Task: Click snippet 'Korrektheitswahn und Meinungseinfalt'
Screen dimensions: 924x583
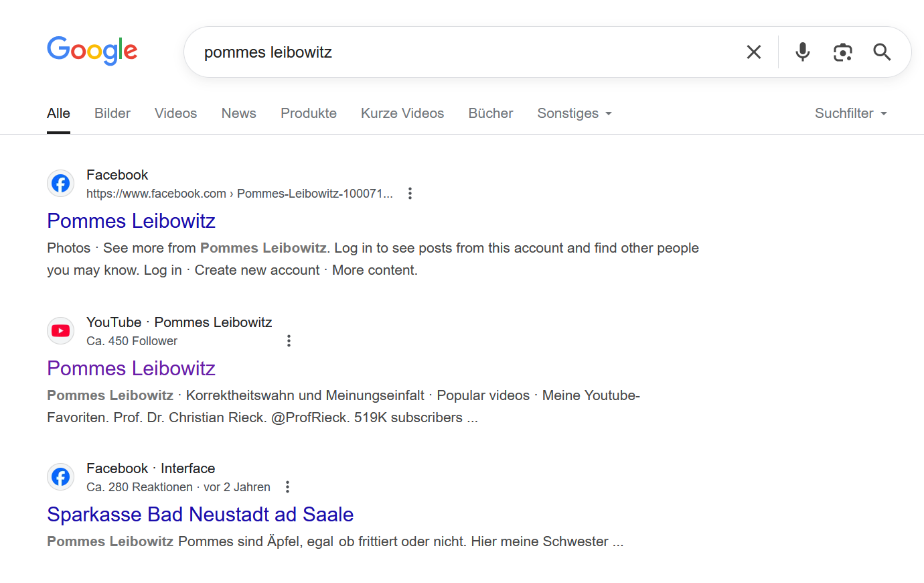Action: [305, 395]
